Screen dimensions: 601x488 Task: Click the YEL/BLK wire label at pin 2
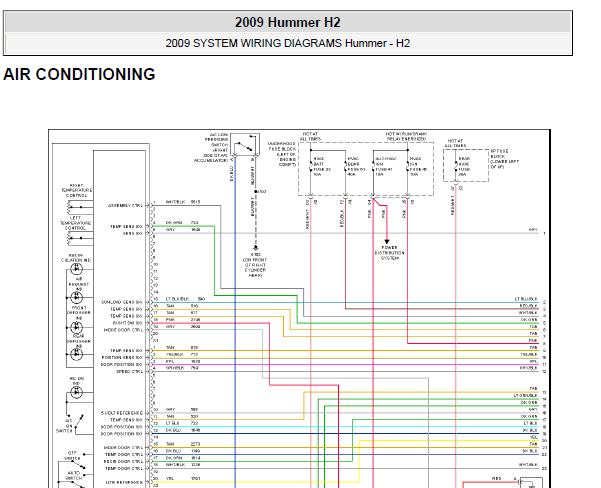pyautogui.click(x=174, y=354)
